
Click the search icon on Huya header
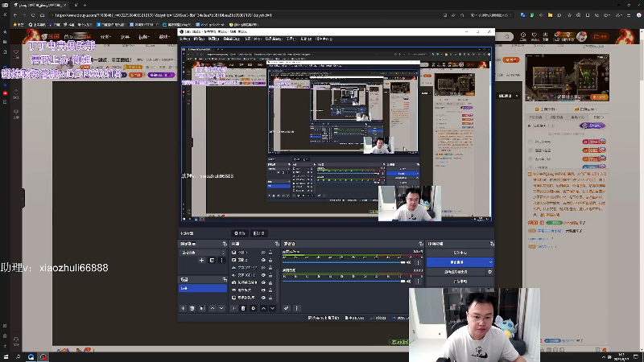[507, 36]
